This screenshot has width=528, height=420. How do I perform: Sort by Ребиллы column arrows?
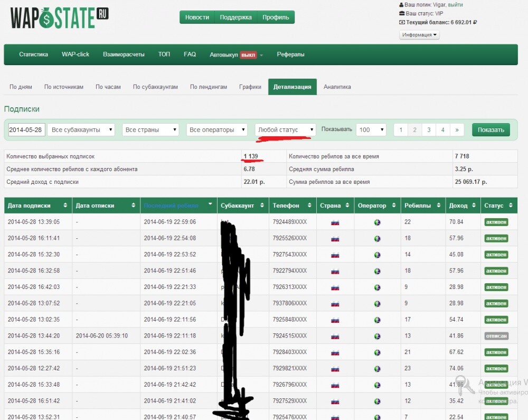click(x=438, y=205)
